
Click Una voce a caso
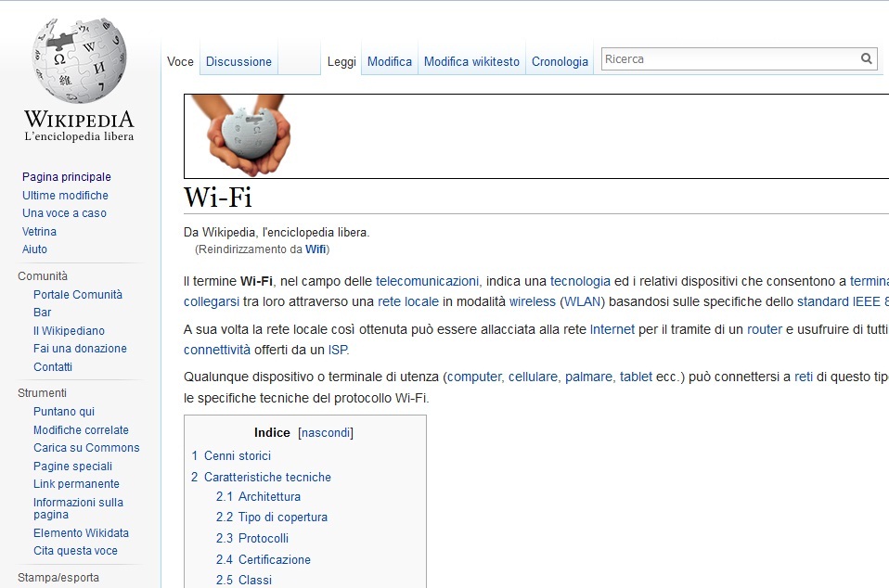coord(64,213)
